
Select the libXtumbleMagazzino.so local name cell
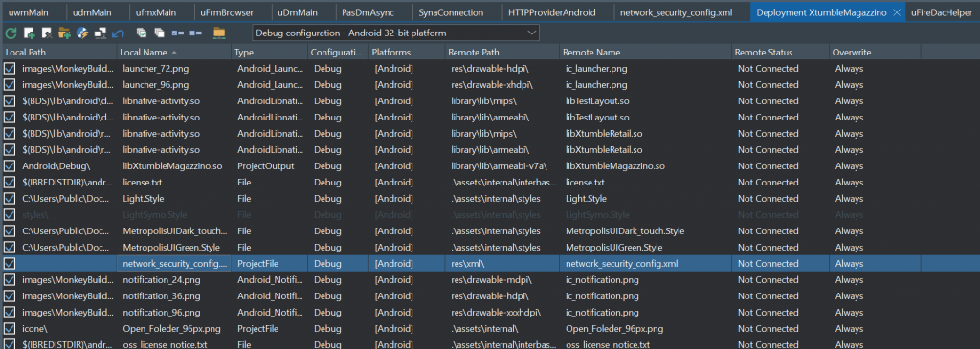tap(174, 166)
